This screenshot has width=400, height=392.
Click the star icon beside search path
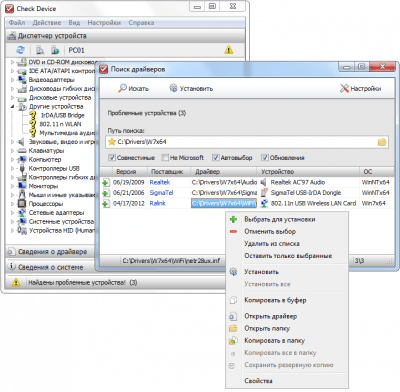coord(112,142)
